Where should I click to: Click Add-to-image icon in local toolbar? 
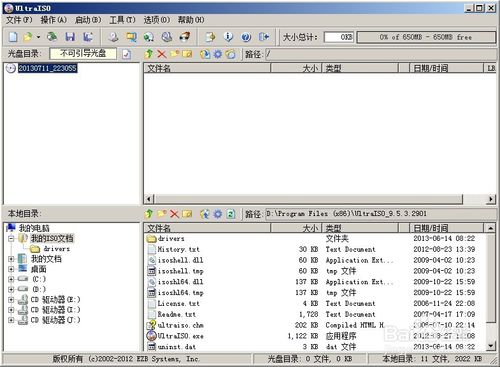tap(205, 214)
